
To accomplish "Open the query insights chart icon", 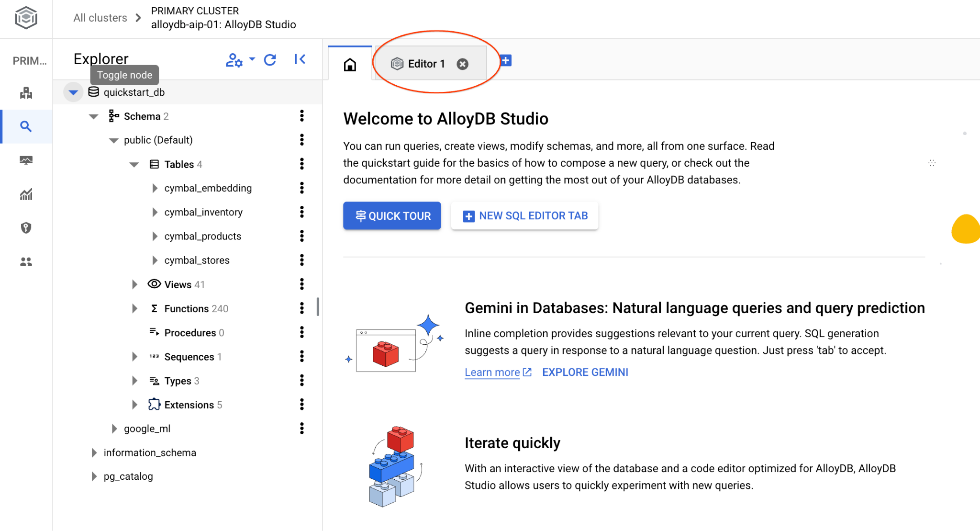I will [26, 194].
